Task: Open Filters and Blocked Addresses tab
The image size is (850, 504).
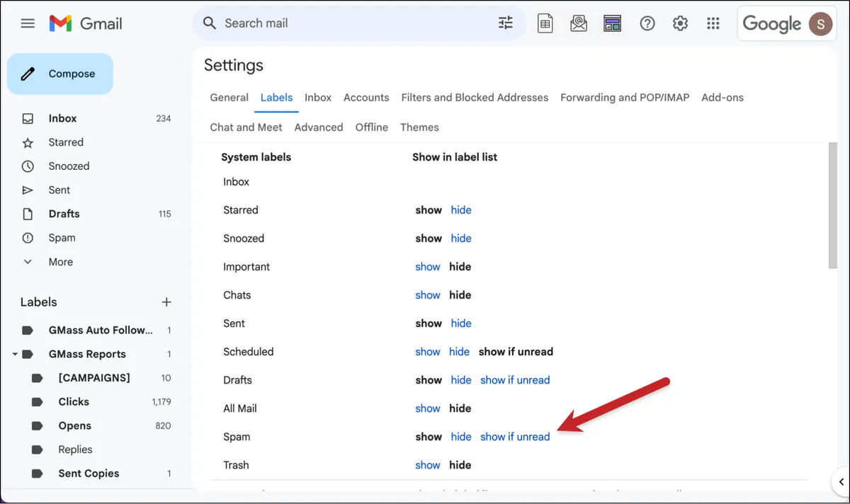Action: pos(475,98)
